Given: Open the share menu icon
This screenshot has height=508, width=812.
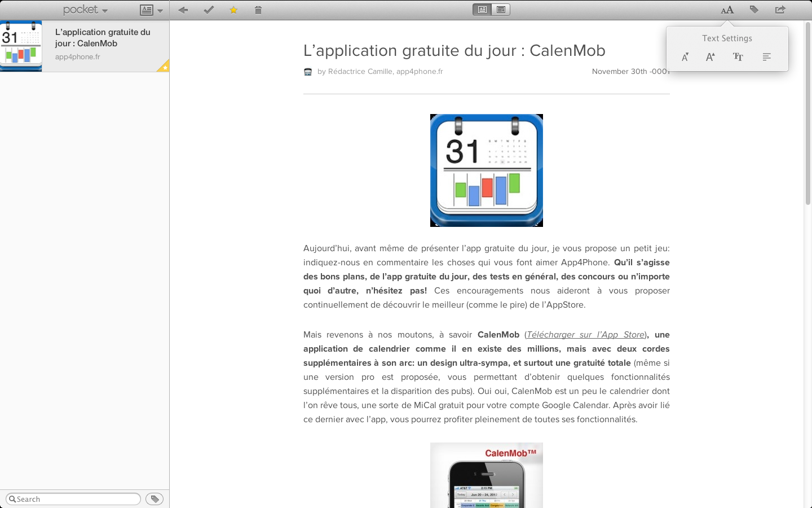Looking at the screenshot, I should point(780,10).
